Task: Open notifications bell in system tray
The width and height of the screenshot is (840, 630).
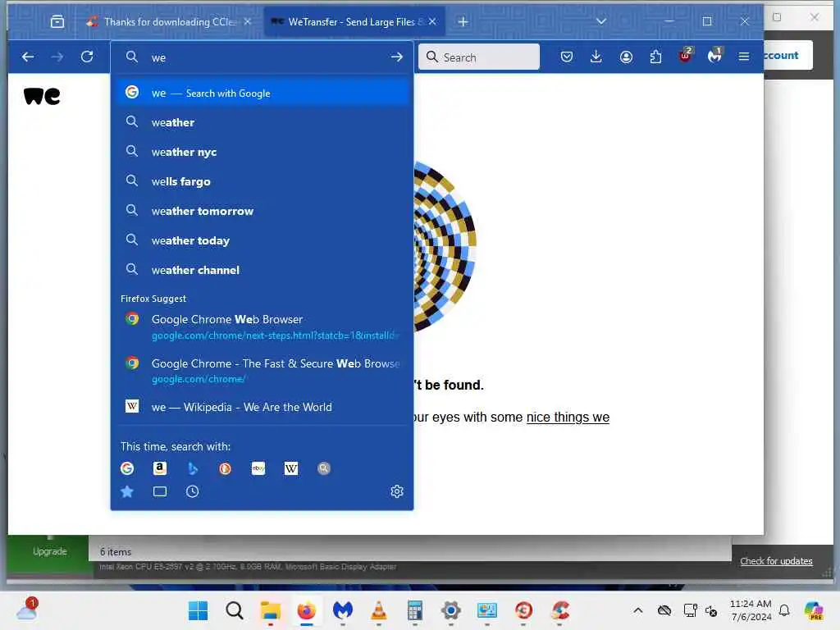Action: (784, 610)
